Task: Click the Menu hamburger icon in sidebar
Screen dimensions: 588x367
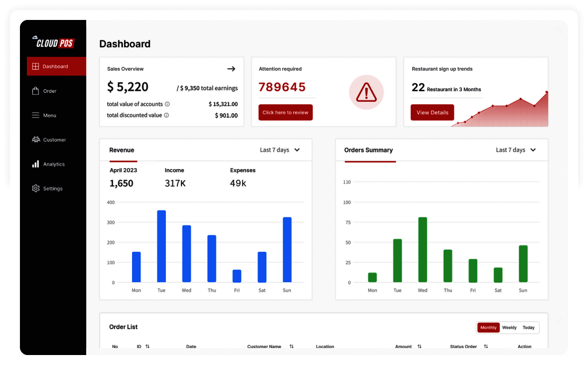Action: pos(35,115)
